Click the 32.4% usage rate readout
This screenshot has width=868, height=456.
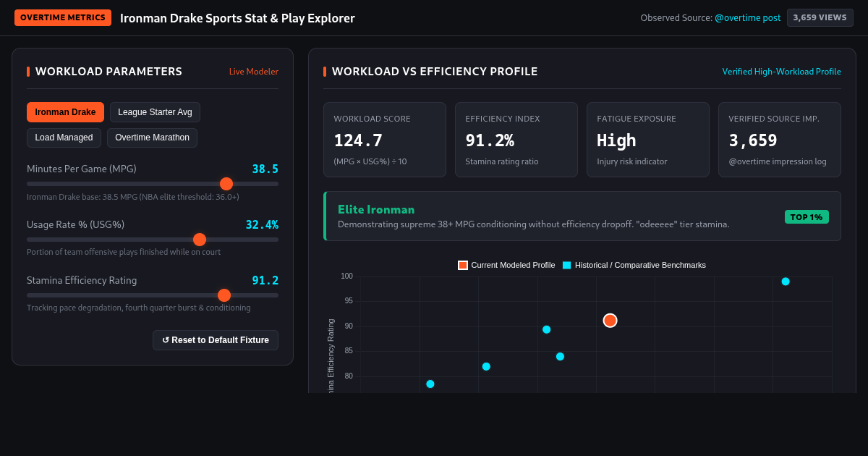pos(262,225)
